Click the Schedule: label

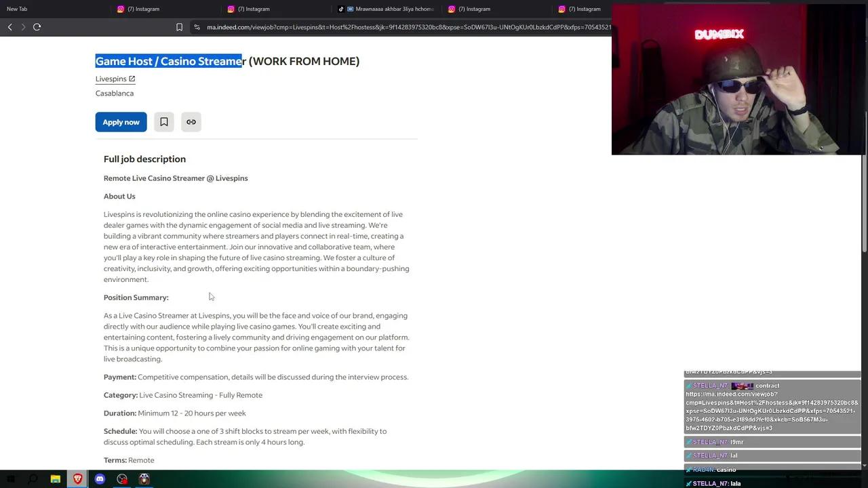point(120,431)
